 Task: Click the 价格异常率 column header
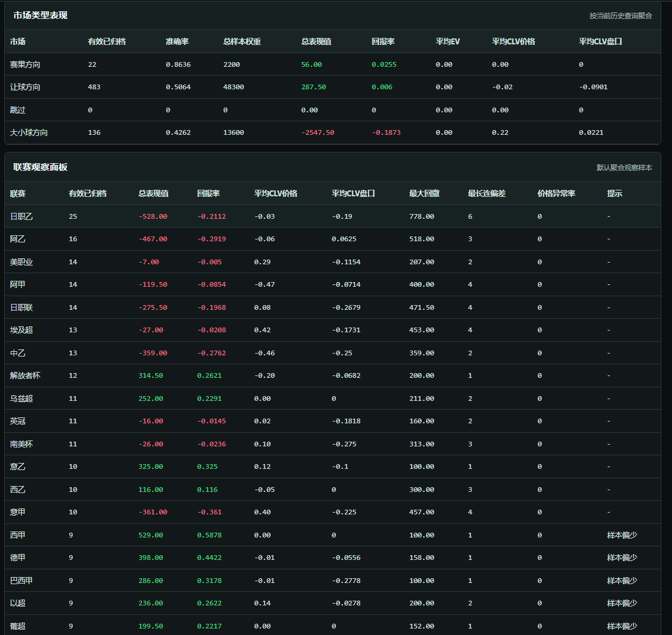coord(556,193)
